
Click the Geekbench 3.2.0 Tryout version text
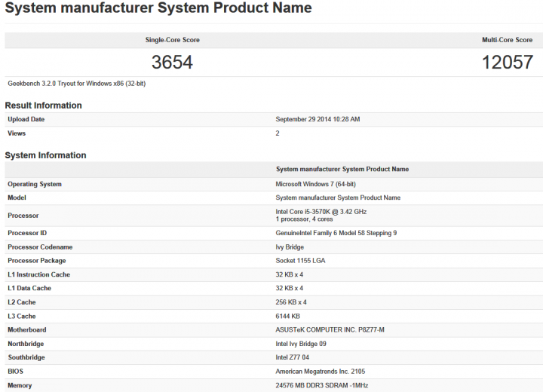76,84
